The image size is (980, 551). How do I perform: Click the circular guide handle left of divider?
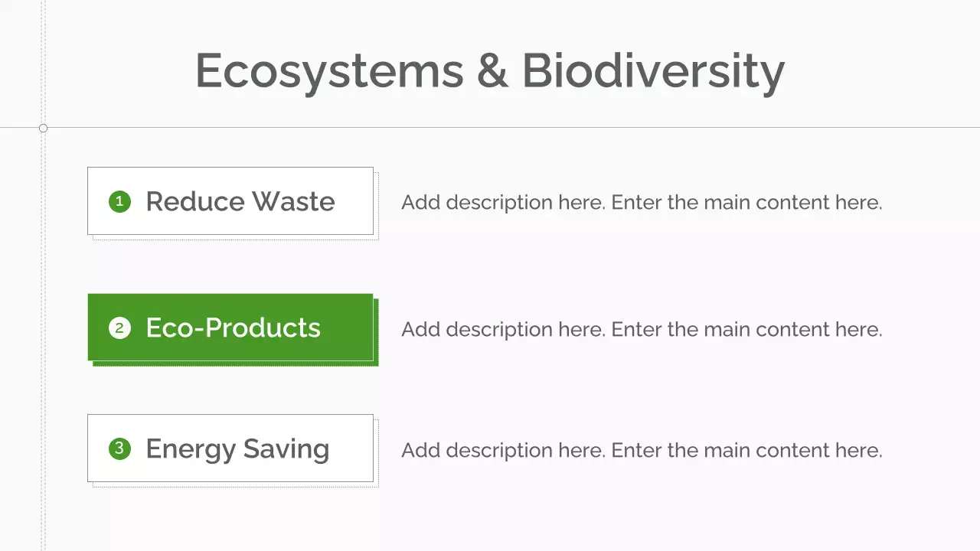(43, 128)
